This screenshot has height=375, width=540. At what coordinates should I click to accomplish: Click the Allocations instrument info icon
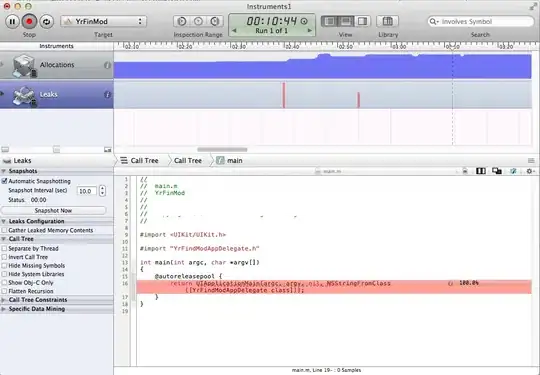coord(107,65)
